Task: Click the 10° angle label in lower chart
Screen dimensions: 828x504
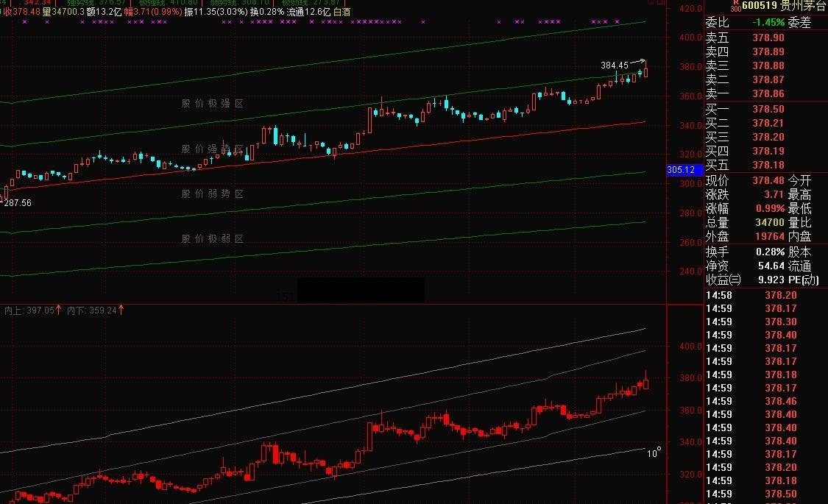Action: pyautogui.click(x=654, y=452)
